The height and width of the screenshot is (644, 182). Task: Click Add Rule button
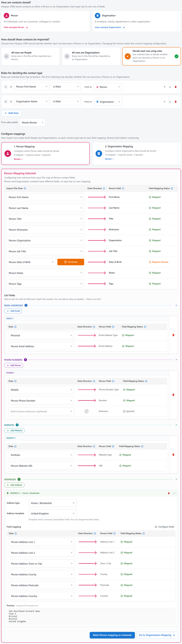click(x=12, y=113)
